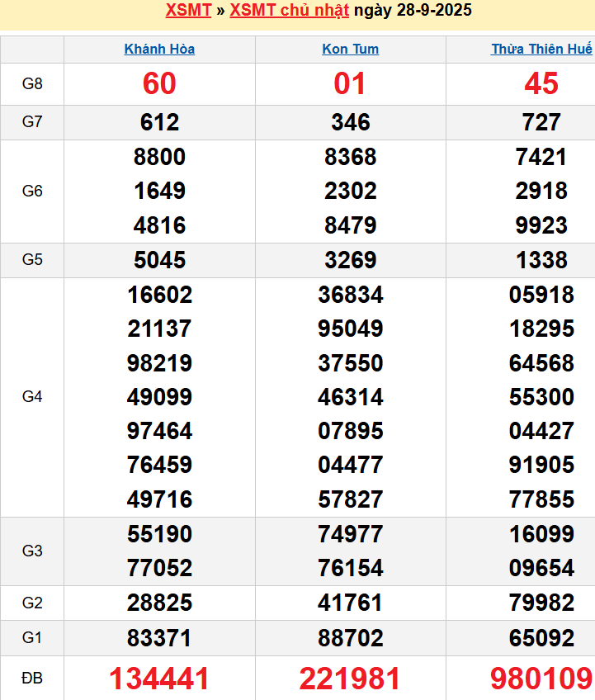Select the G6 number 8800

point(159,157)
